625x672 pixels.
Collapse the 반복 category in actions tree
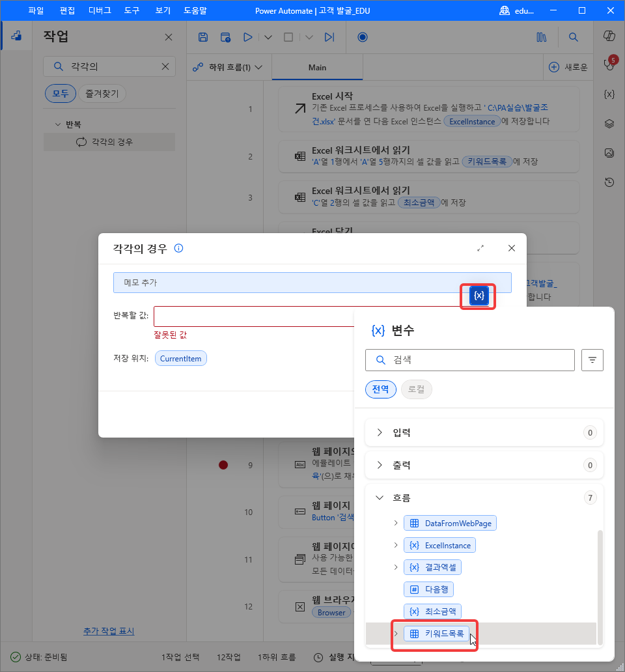[x=58, y=124]
